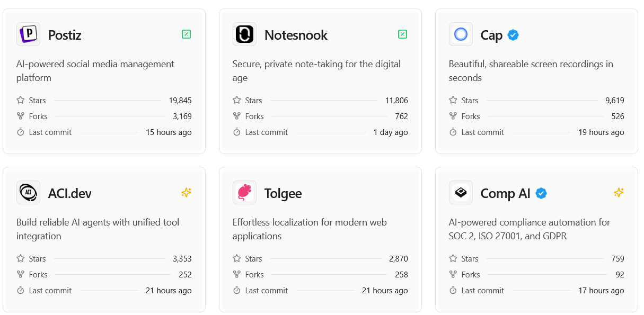
Task: Click the blue verified badge next to Cap
Action: point(513,35)
